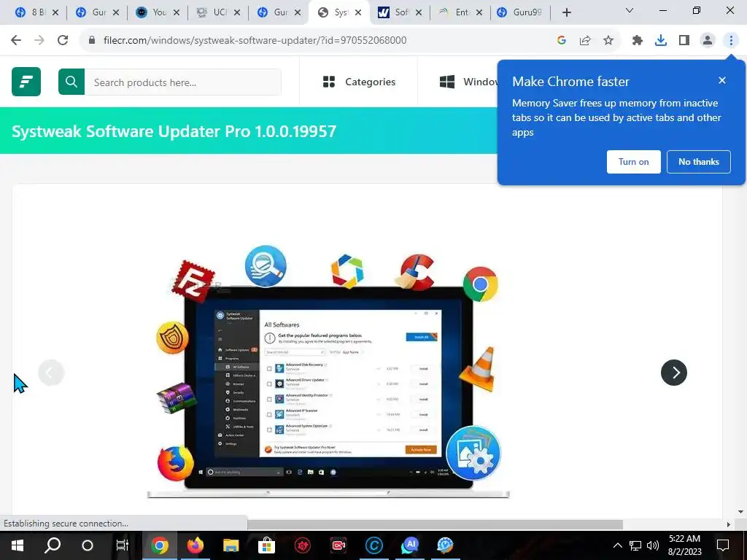Open the Chrome downloads icon
747x560 pixels.
point(661,41)
